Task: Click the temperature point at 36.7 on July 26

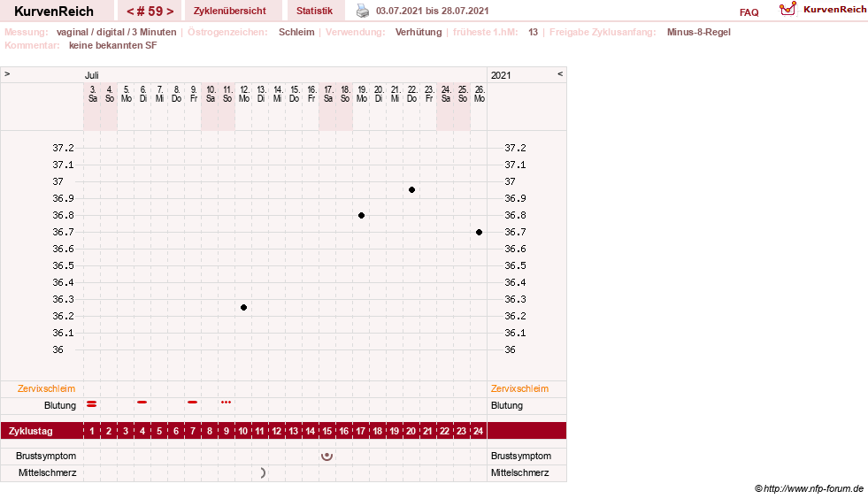Action: tap(480, 232)
